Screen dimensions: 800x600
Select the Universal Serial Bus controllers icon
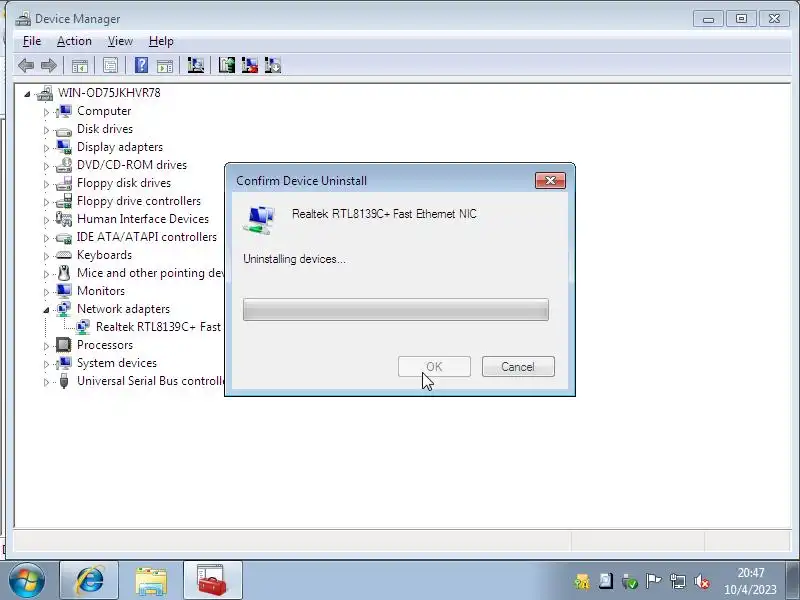[x=64, y=381]
